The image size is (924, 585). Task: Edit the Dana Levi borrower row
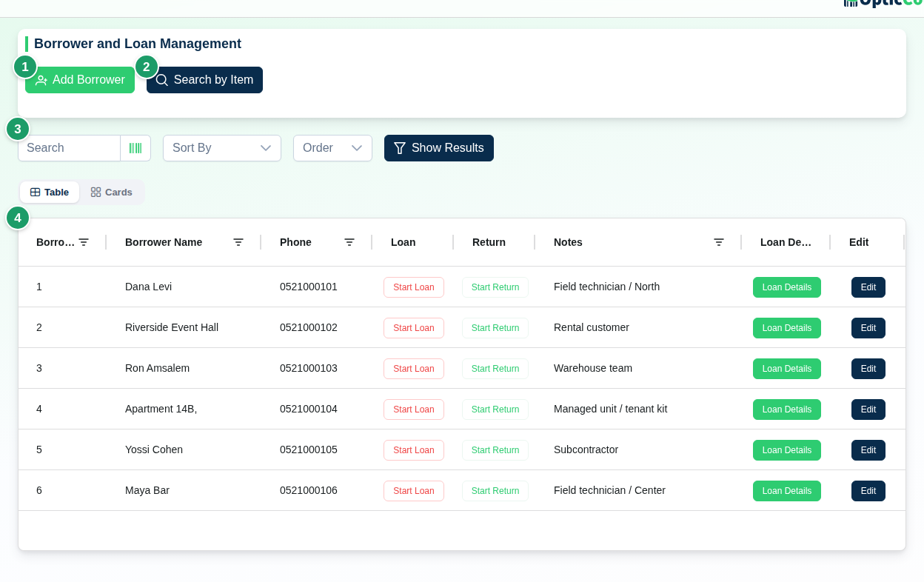(868, 287)
